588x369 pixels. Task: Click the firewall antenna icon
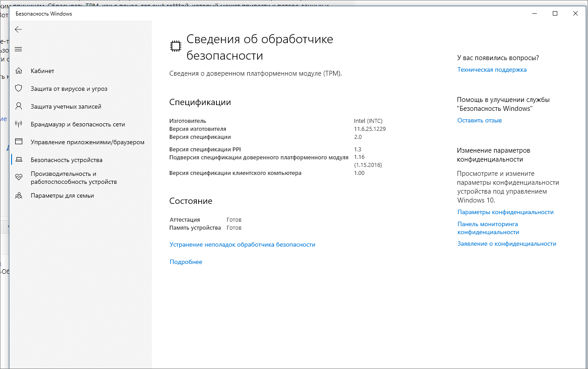click(19, 124)
